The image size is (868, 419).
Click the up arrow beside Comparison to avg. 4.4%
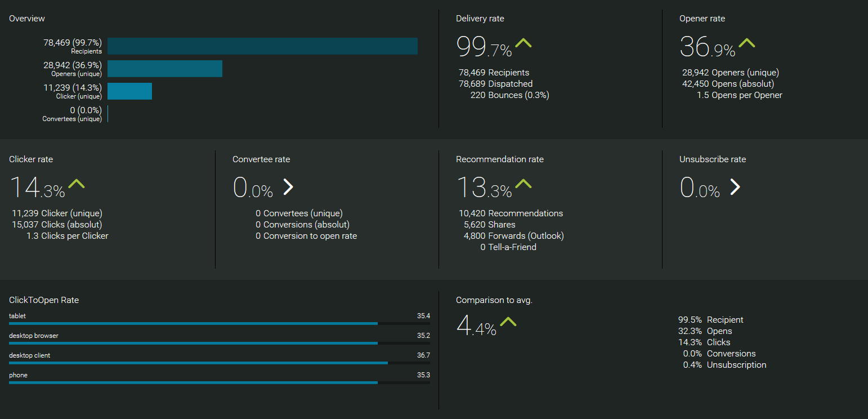[x=508, y=322]
